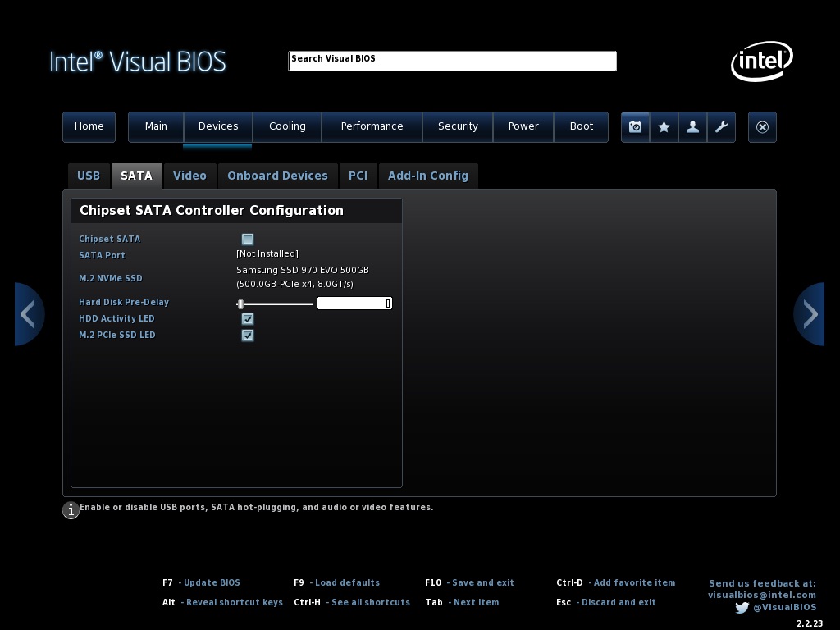Screen dimensions: 840x630
Task: Select the SATA tab
Action: click(137, 176)
